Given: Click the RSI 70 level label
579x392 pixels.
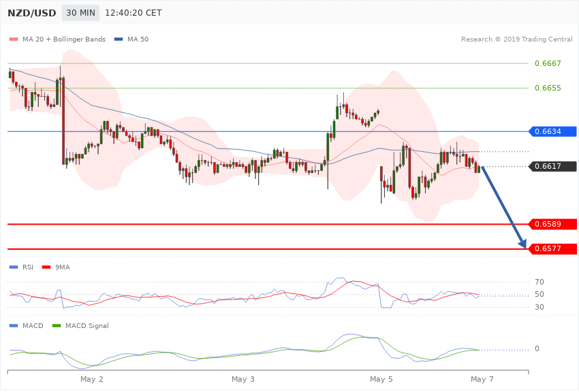Looking at the screenshot, I should point(539,282).
